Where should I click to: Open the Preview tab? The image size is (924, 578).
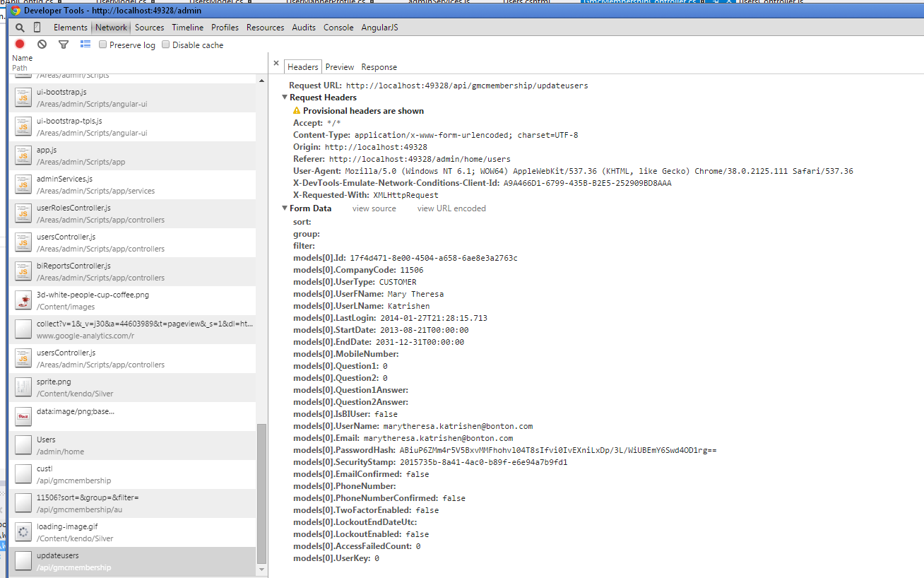[339, 67]
